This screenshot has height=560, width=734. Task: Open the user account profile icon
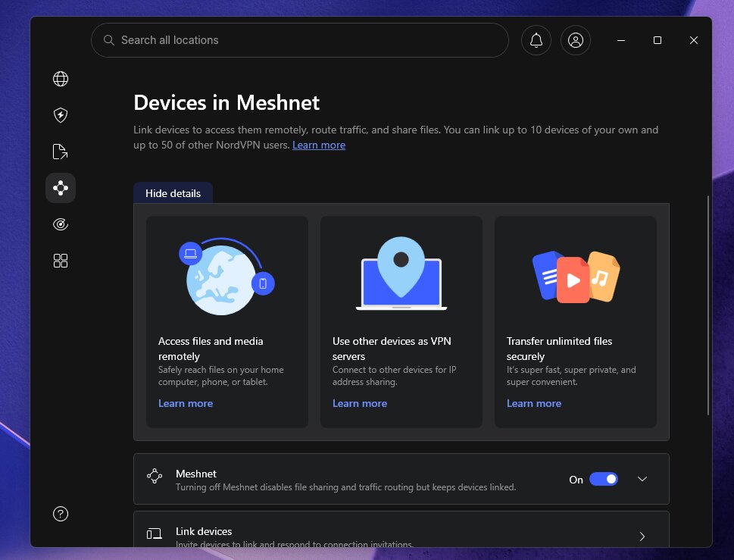click(x=576, y=40)
